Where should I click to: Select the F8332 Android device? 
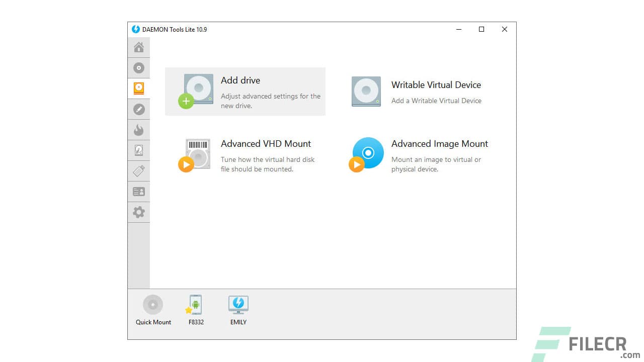point(195,305)
